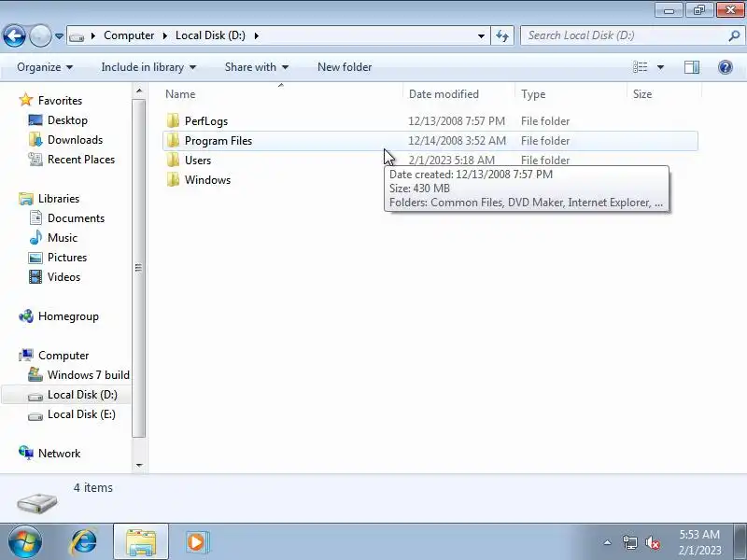
Task: Open the address bar history dropdown
Action: click(x=481, y=35)
